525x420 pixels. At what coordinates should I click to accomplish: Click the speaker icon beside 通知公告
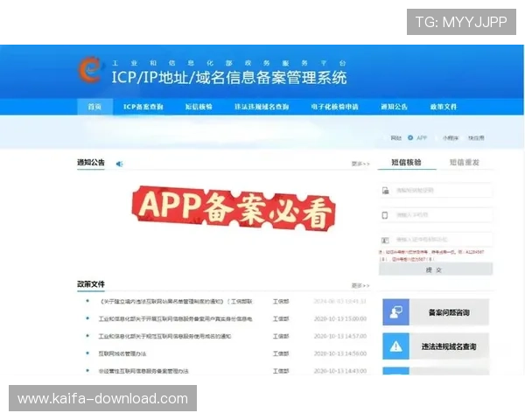[119, 164]
